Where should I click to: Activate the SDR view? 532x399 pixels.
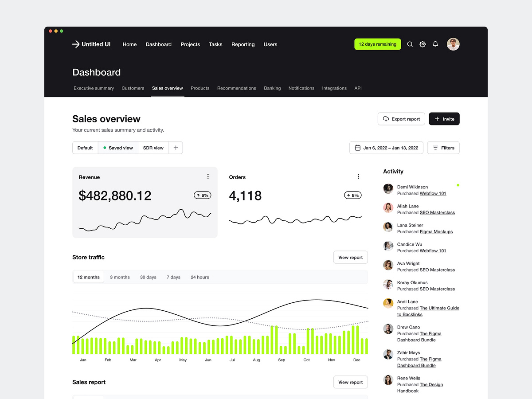(x=153, y=148)
